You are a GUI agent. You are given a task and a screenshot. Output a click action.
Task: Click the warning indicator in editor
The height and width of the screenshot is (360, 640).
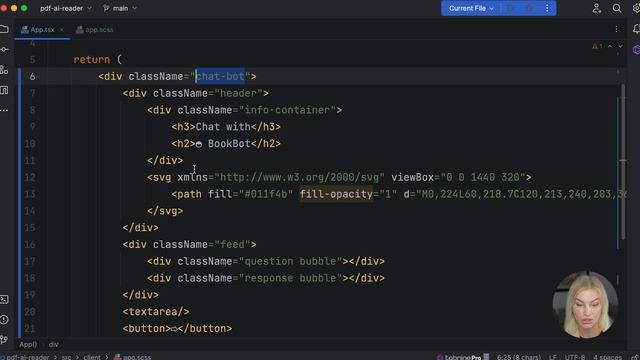(597, 47)
